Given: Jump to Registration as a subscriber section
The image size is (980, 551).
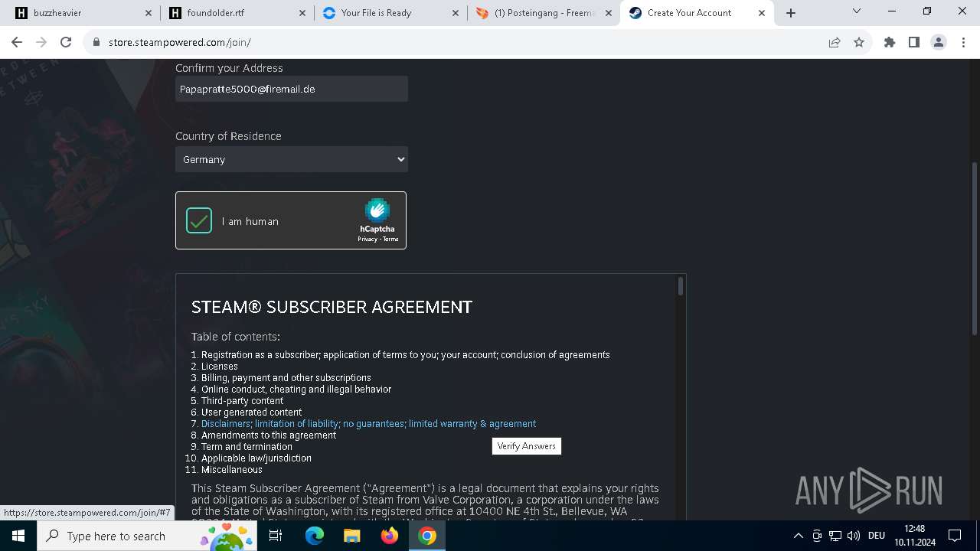Looking at the screenshot, I should (405, 354).
